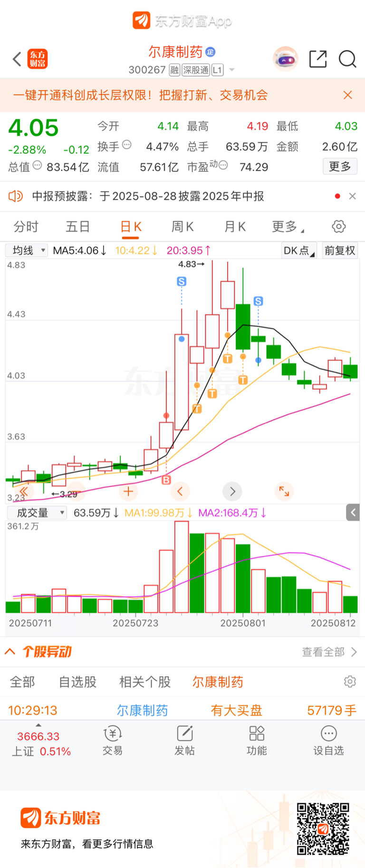Screen dimensions: 365x868
Task: Tap the 换手 info icon
Action: click(x=127, y=145)
